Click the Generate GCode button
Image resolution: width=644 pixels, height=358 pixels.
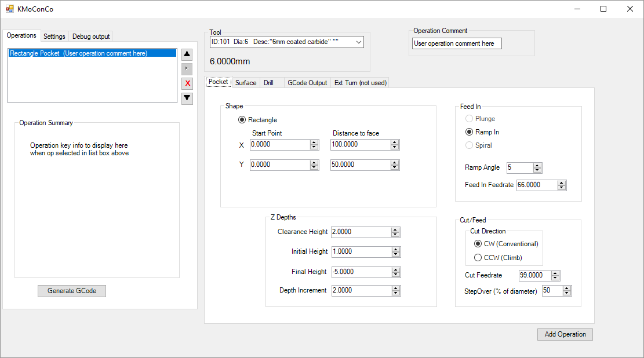[72, 291]
